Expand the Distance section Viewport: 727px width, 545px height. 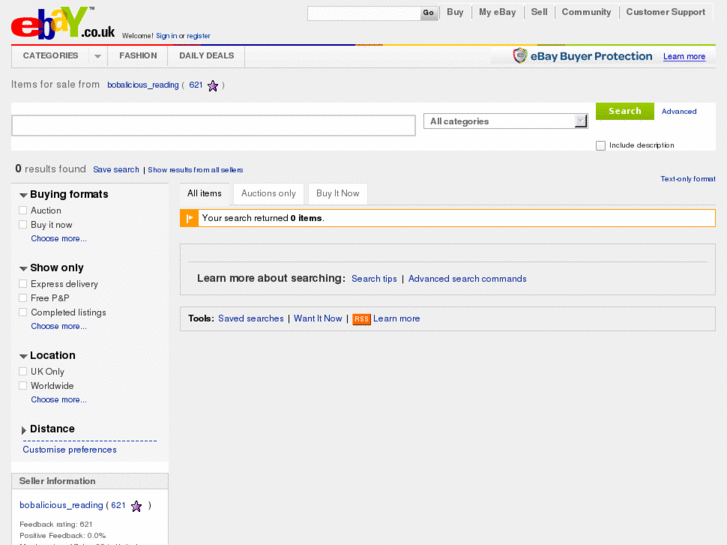click(x=24, y=430)
